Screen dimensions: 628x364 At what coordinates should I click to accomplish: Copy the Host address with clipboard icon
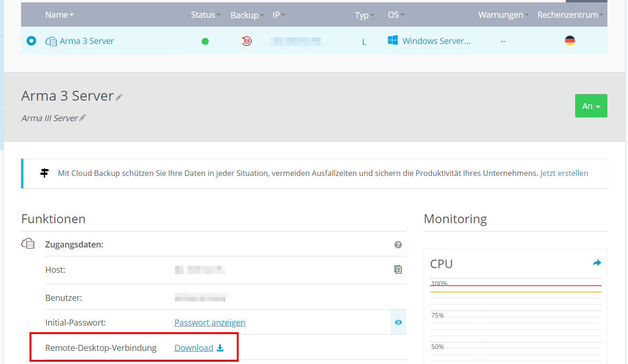tap(398, 269)
